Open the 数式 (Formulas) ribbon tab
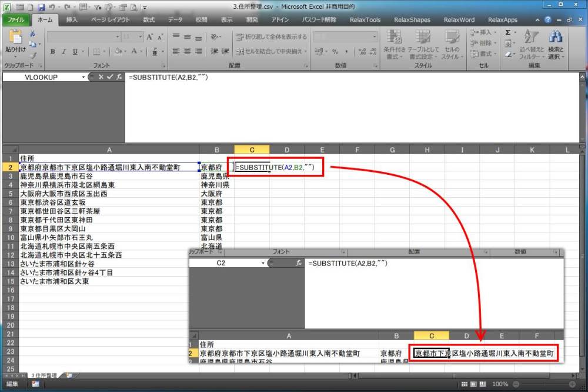This screenshot has width=588, height=392. click(149, 19)
